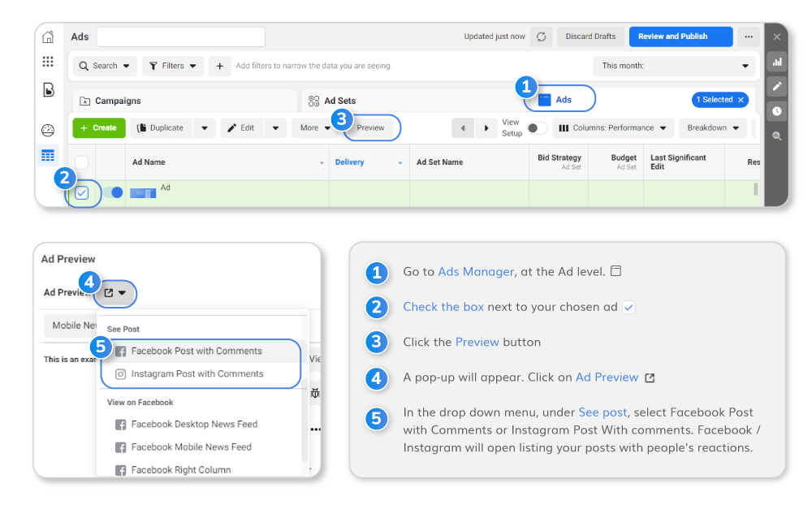Click the plus icon next to Filters
812x505 pixels.
(219, 66)
